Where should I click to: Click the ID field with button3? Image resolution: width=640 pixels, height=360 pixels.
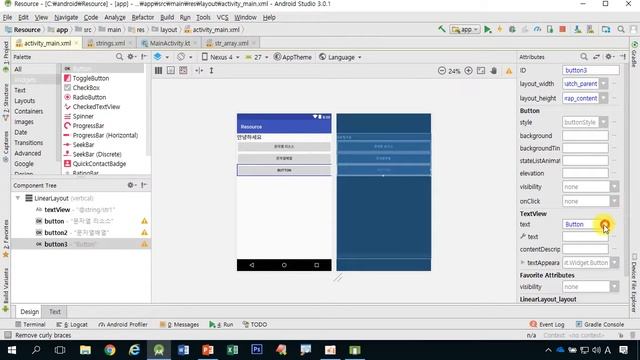[x=590, y=70]
